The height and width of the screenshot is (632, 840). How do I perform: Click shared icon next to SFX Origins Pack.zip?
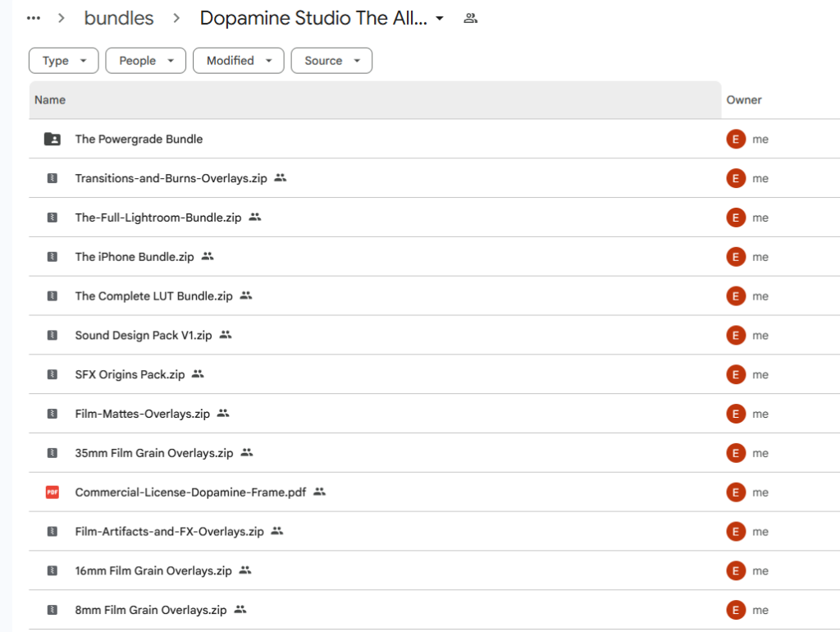pos(198,373)
